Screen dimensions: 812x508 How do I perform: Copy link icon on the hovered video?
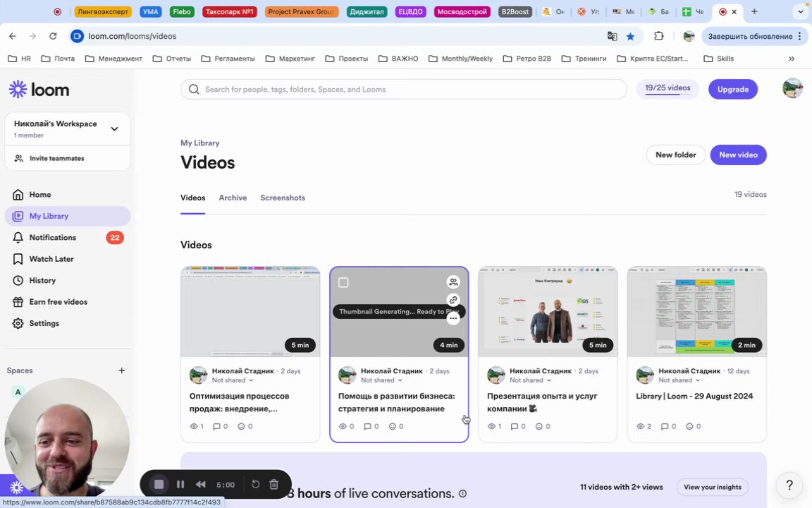click(x=453, y=300)
